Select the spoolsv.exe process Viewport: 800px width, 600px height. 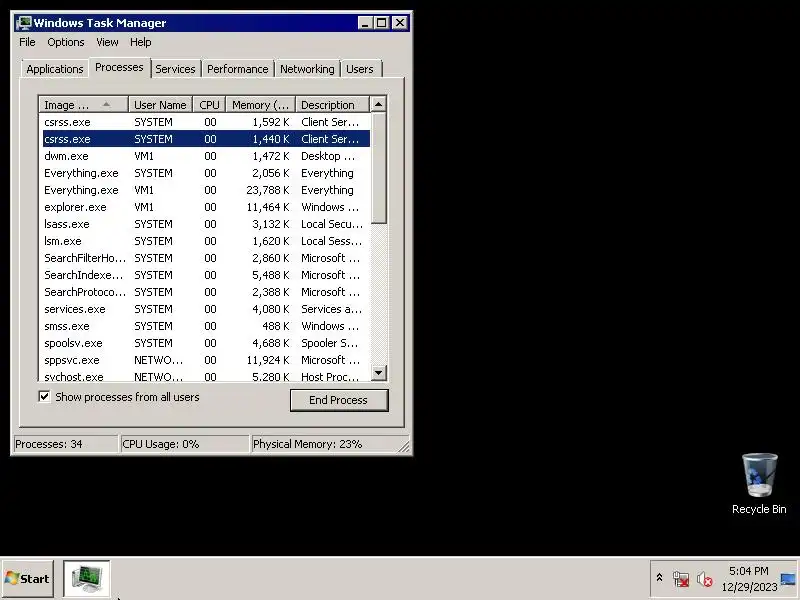pos(206,343)
